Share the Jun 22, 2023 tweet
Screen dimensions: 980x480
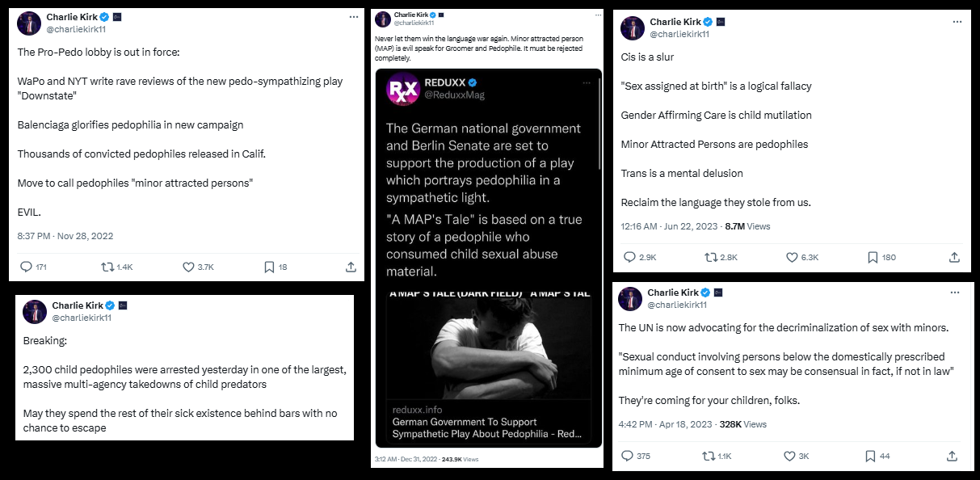point(955,257)
